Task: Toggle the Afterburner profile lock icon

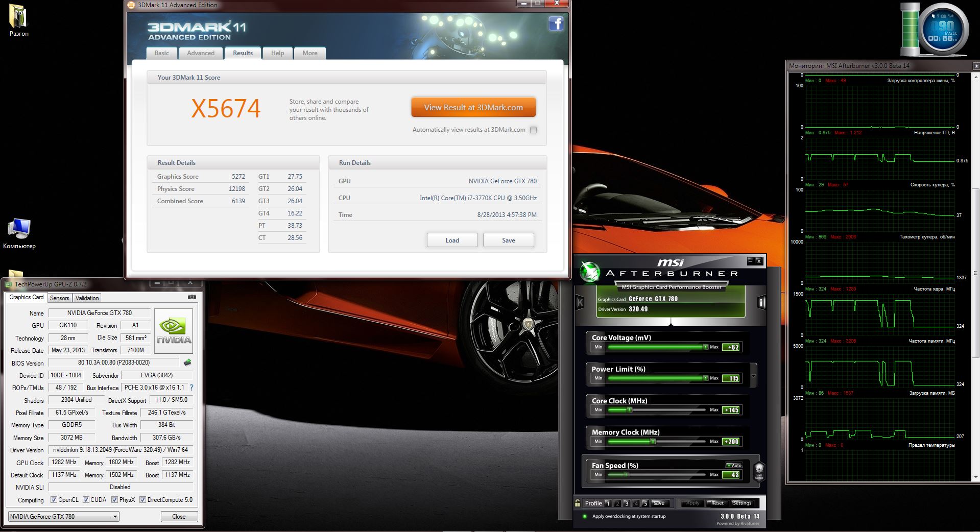Action: (578, 503)
